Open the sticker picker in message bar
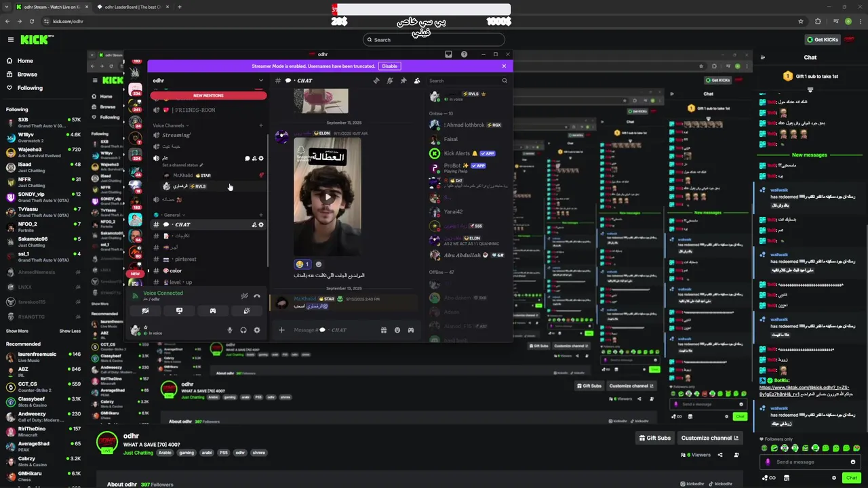 [397, 330]
